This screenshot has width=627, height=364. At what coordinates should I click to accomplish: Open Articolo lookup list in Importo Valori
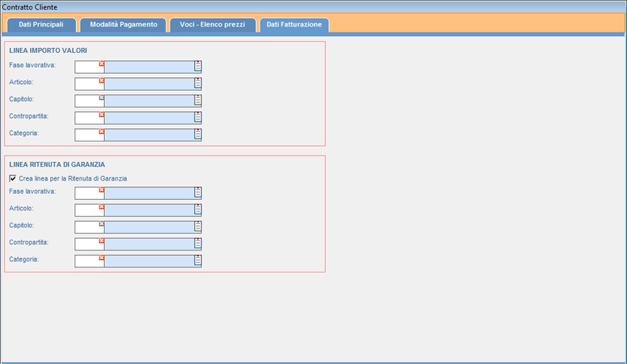(198, 84)
